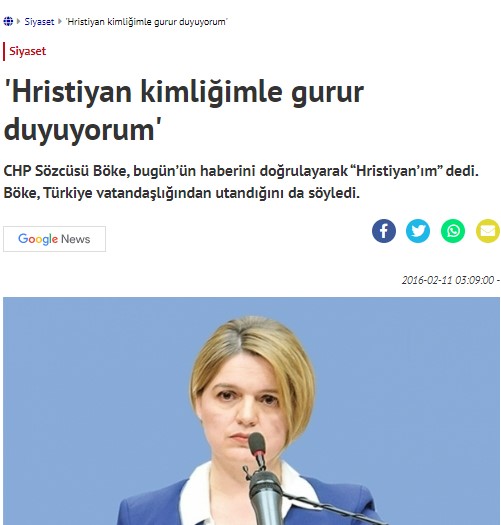The height and width of the screenshot is (525, 501).
Task: Click the arrow separator after globe icon
Action: (x=19, y=21)
